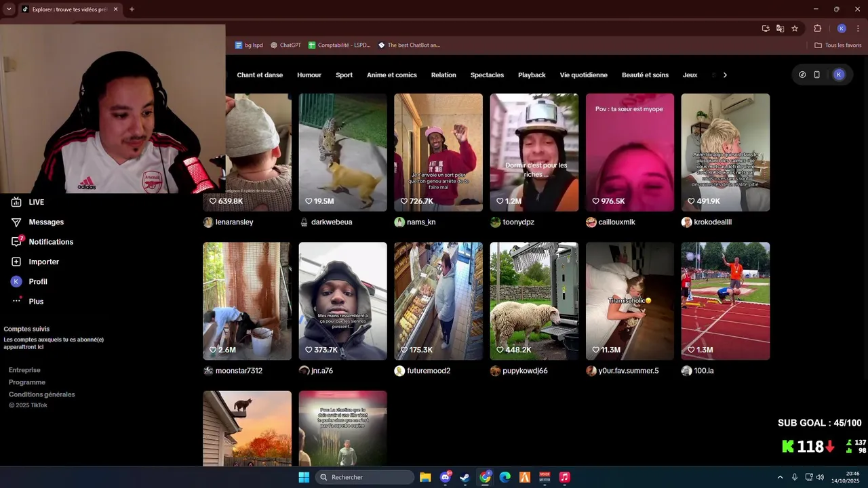The image size is (868, 488).
Task: Select the Jeux category
Action: [690, 75]
